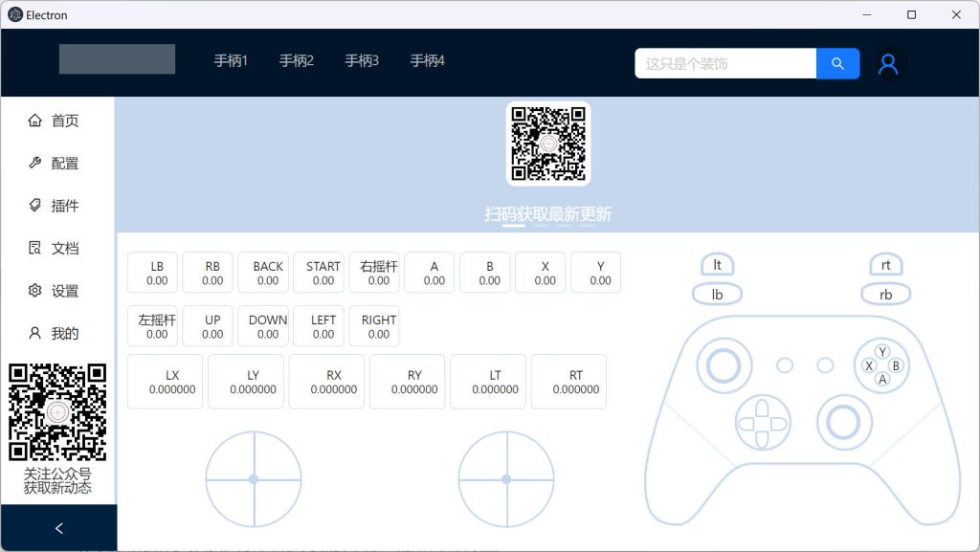Click the right thumbstick on the controller diagram
980x552 pixels.
(x=844, y=423)
